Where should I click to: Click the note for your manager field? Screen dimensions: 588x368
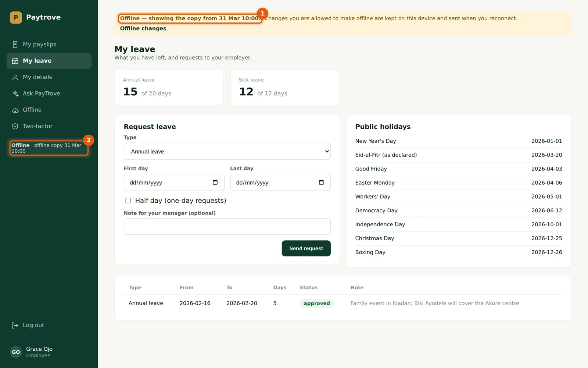pos(227,227)
